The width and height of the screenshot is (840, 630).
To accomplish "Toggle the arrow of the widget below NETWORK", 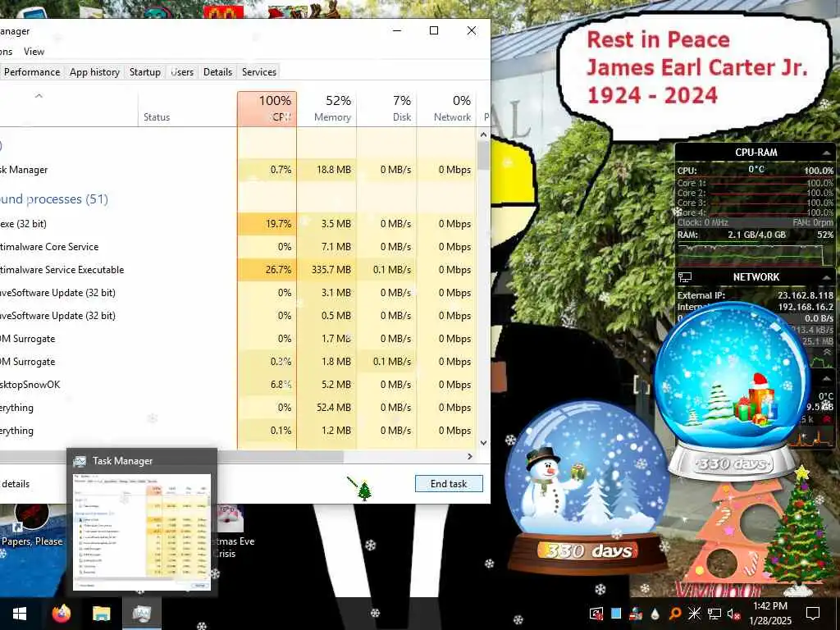I will [x=827, y=379].
